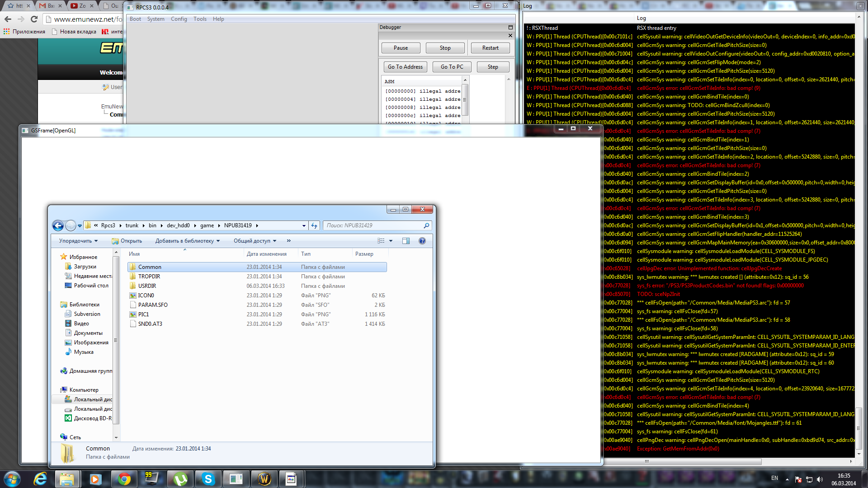This screenshot has width=868, height=488.
Task: Click the Go To Address button
Action: pos(405,67)
